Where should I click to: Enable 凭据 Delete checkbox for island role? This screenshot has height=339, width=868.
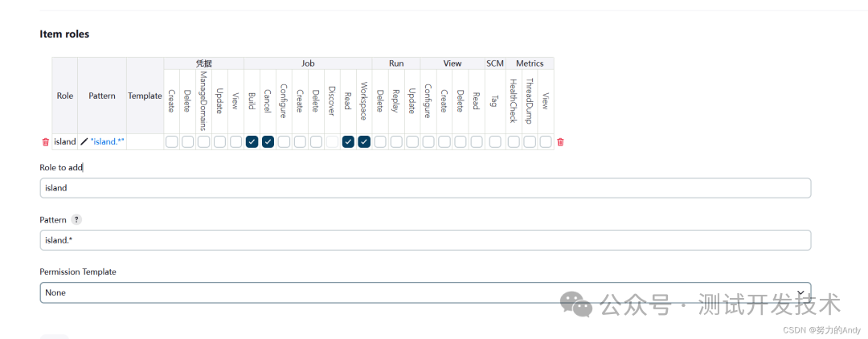(187, 141)
